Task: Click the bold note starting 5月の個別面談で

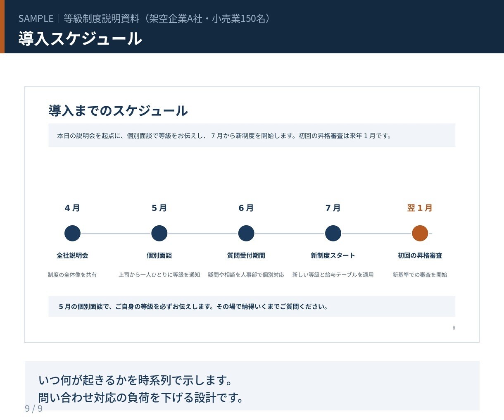Action: (x=193, y=307)
